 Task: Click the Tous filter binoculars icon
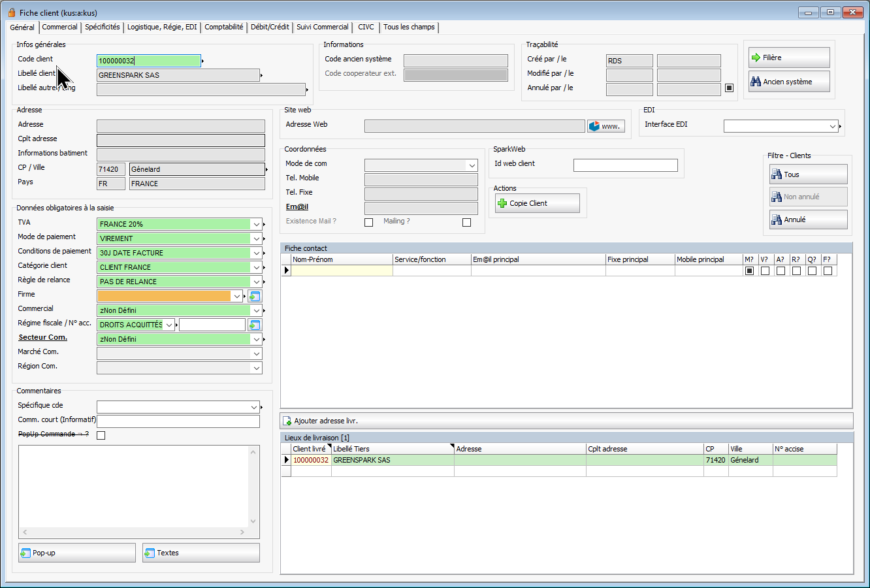coord(777,174)
